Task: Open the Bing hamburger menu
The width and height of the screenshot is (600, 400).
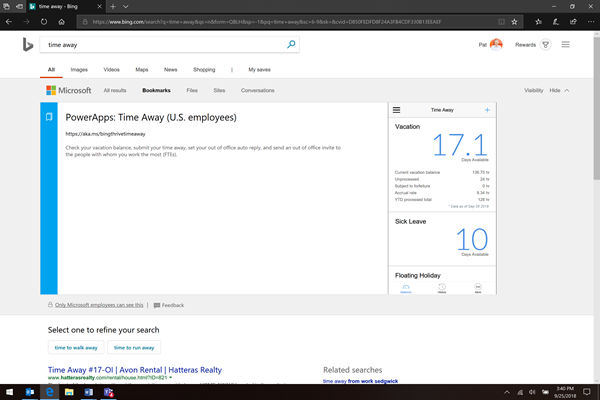Action: pyautogui.click(x=566, y=45)
